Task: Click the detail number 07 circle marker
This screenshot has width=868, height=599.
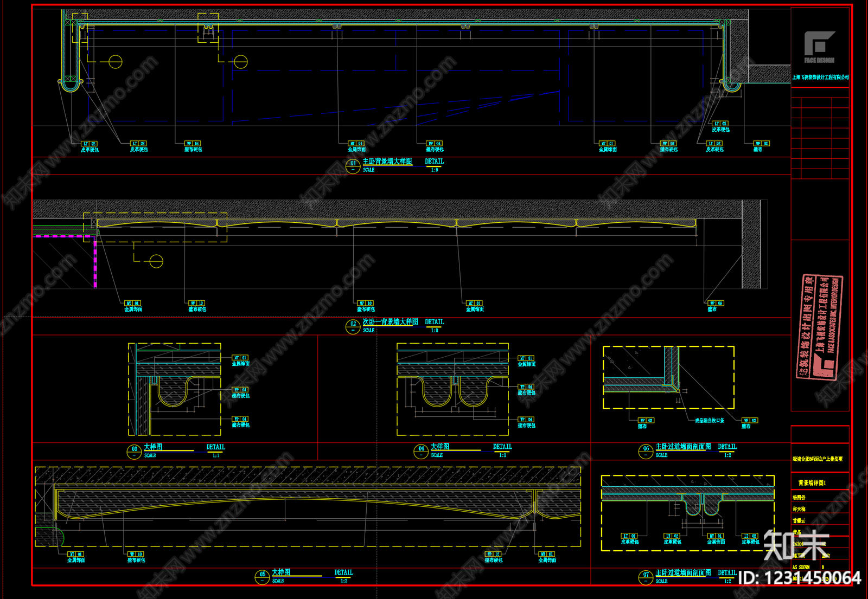Action: click(x=646, y=577)
